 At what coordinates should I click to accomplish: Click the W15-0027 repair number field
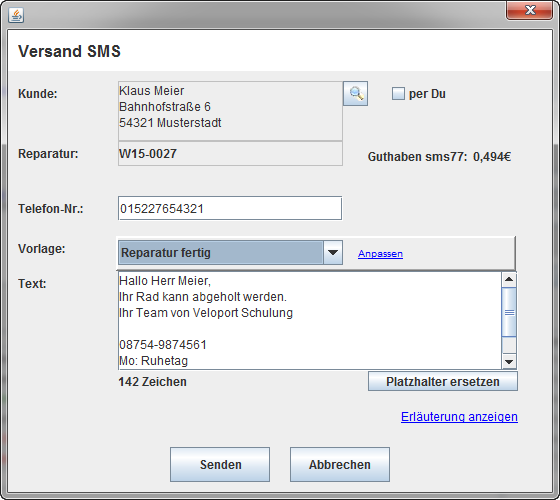[230, 154]
